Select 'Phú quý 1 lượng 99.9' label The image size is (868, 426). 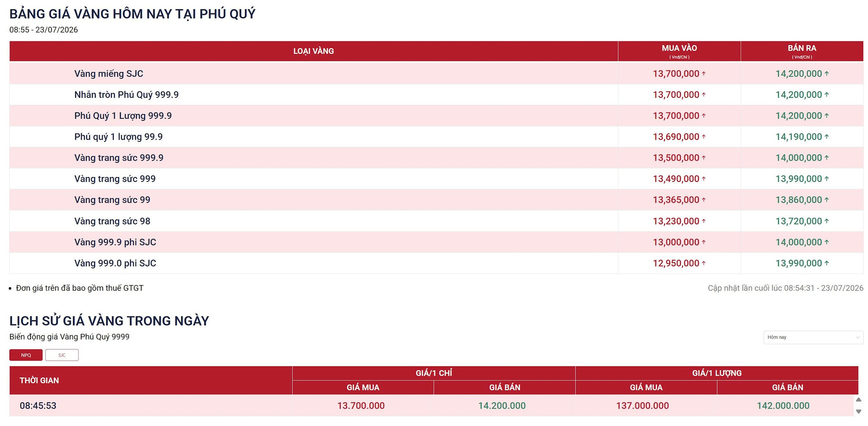[118, 137]
